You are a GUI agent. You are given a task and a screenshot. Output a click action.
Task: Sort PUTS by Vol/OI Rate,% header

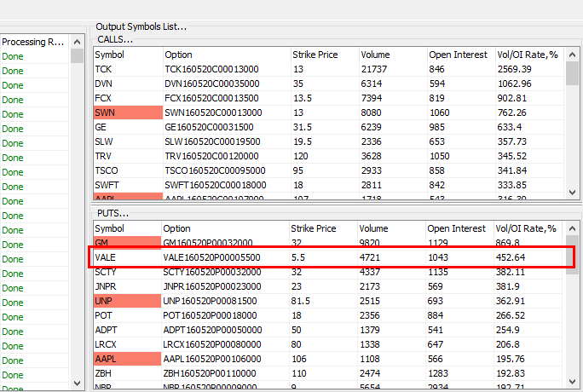pyautogui.click(x=528, y=228)
